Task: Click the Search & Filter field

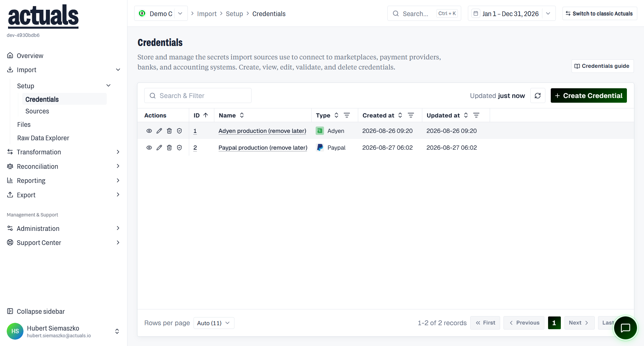Action: [198, 96]
